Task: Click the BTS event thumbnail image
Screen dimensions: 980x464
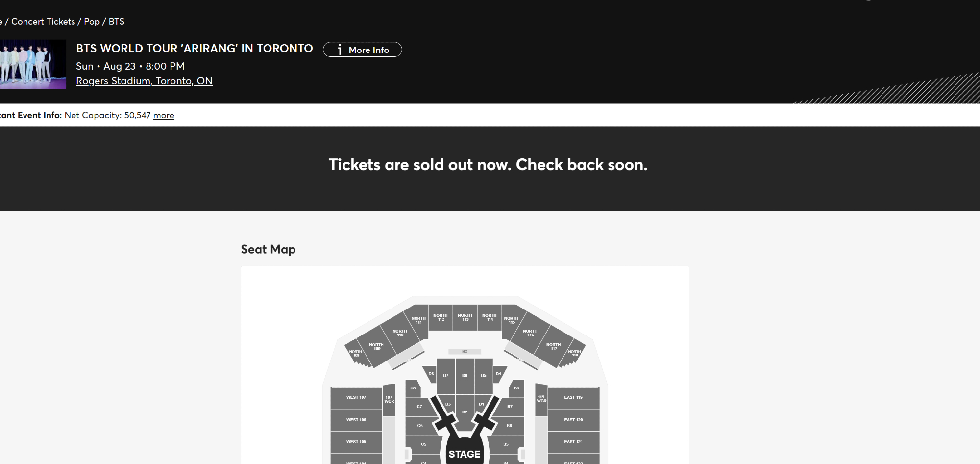Action: pyautogui.click(x=32, y=64)
